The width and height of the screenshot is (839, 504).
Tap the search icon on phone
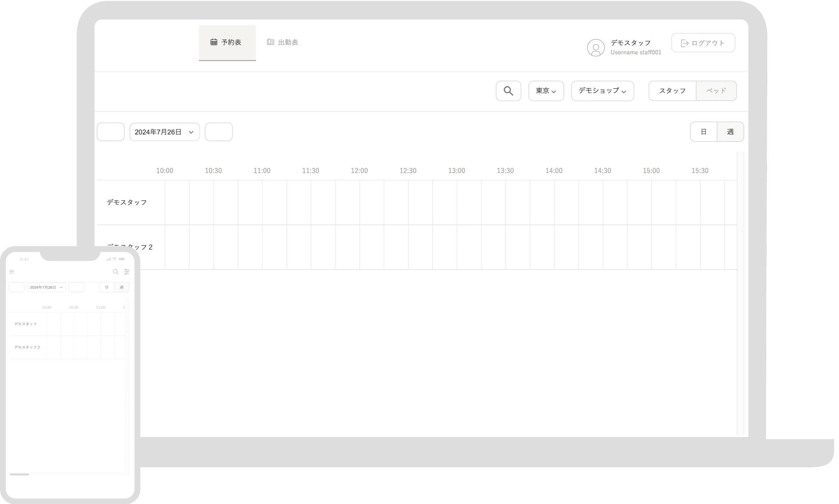pyautogui.click(x=116, y=272)
